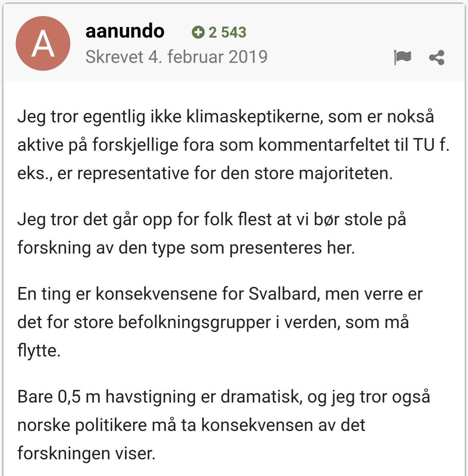
Task: Open aanundo's round avatar with letter A
Action: 43,44
